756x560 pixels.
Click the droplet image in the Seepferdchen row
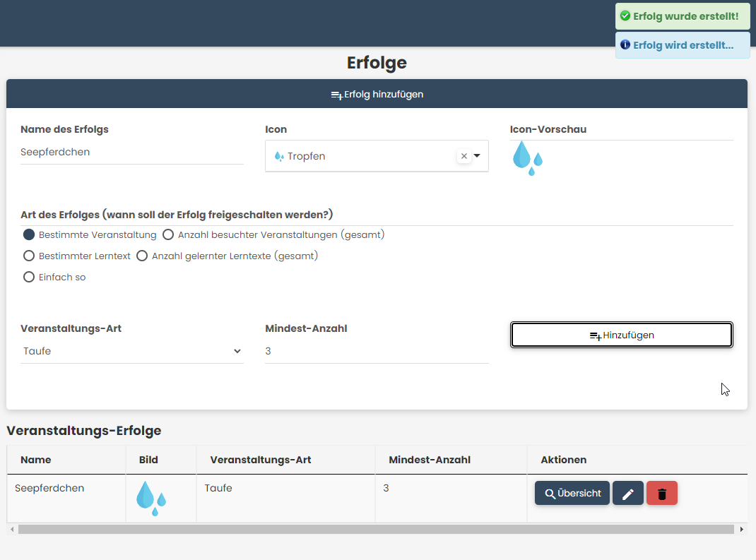(150, 498)
